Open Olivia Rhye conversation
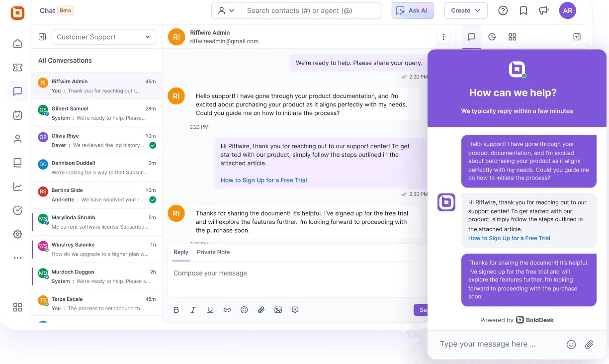 click(97, 141)
